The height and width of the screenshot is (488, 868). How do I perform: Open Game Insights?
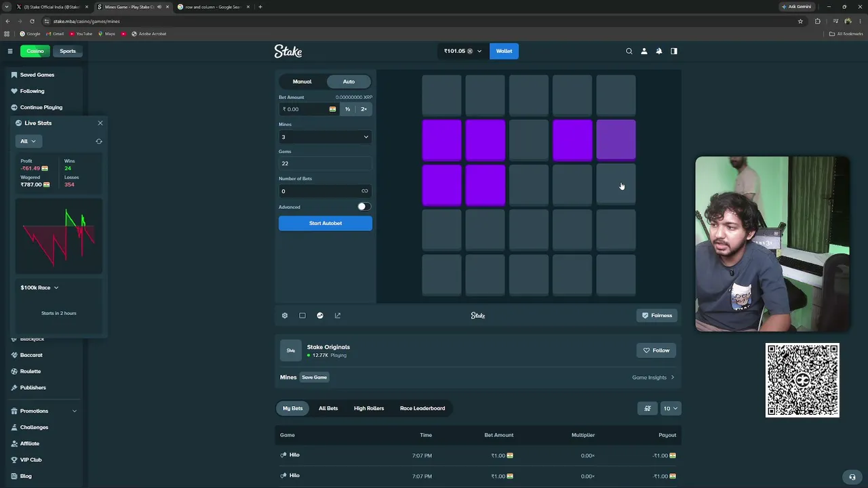[x=653, y=378]
